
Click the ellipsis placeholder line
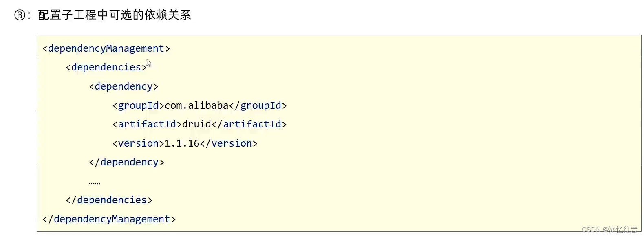pyautogui.click(x=95, y=184)
